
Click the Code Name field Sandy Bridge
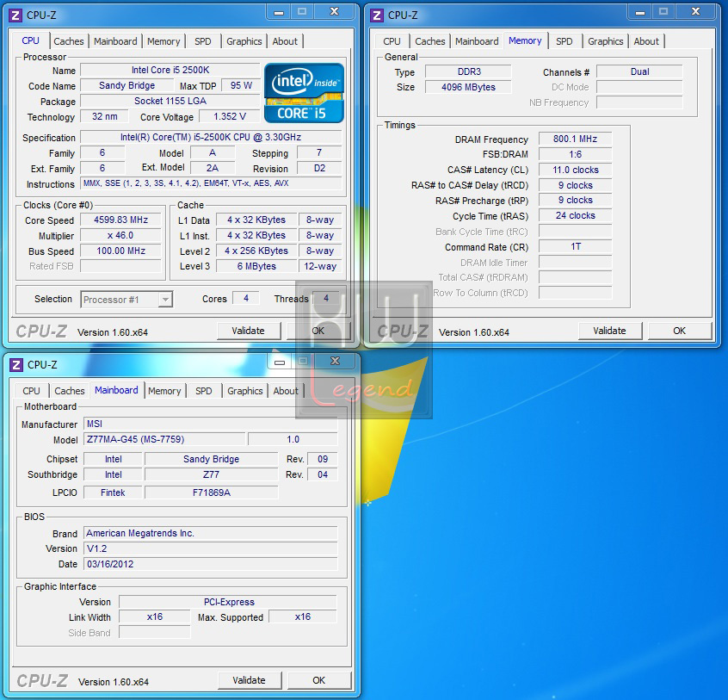126,85
